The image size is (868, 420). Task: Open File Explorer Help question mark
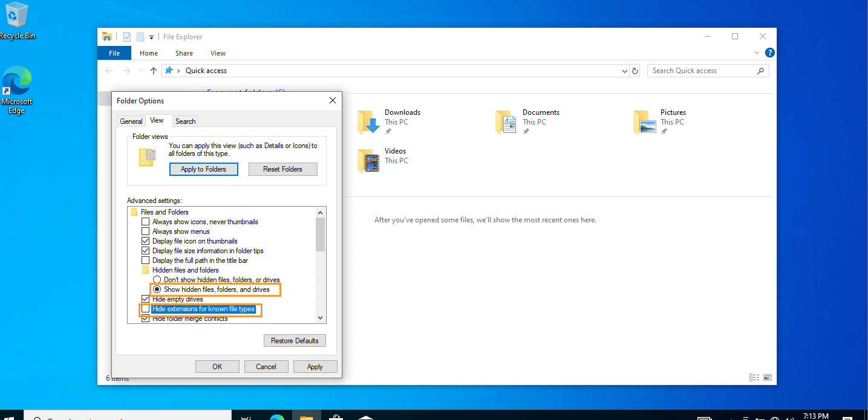[769, 53]
